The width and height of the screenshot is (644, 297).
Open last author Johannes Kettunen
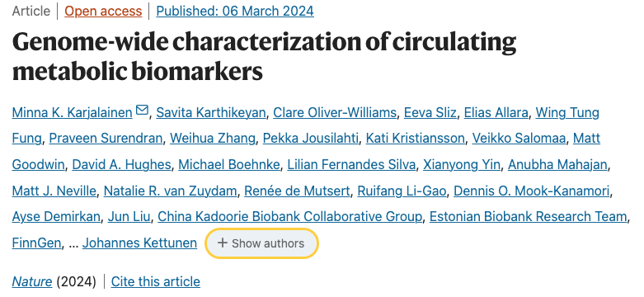(139, 243)
